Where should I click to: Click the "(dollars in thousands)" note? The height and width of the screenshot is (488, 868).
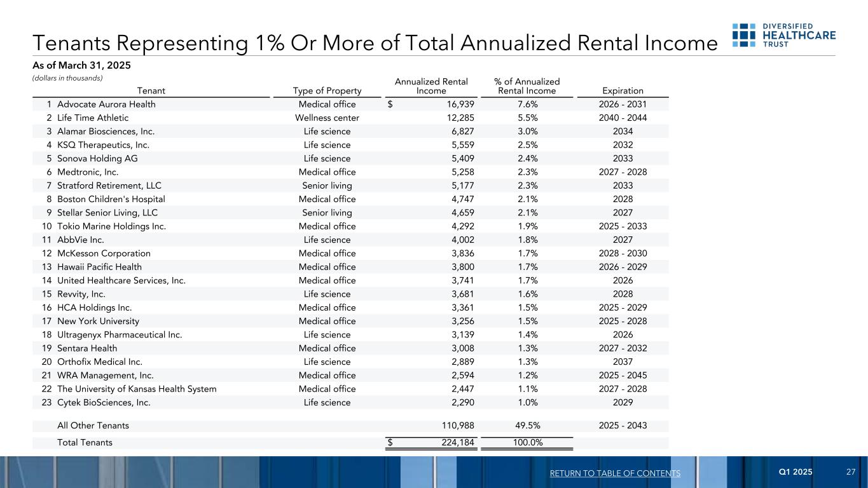[x=67, y=78]
